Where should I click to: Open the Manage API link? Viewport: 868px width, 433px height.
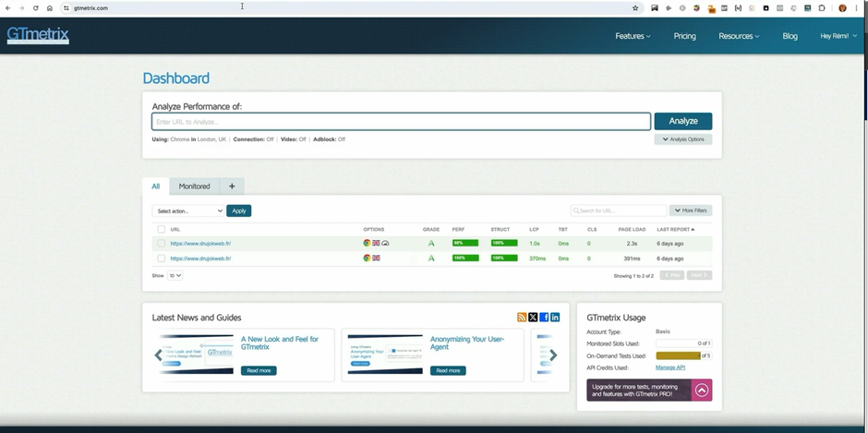click(670, 367)
